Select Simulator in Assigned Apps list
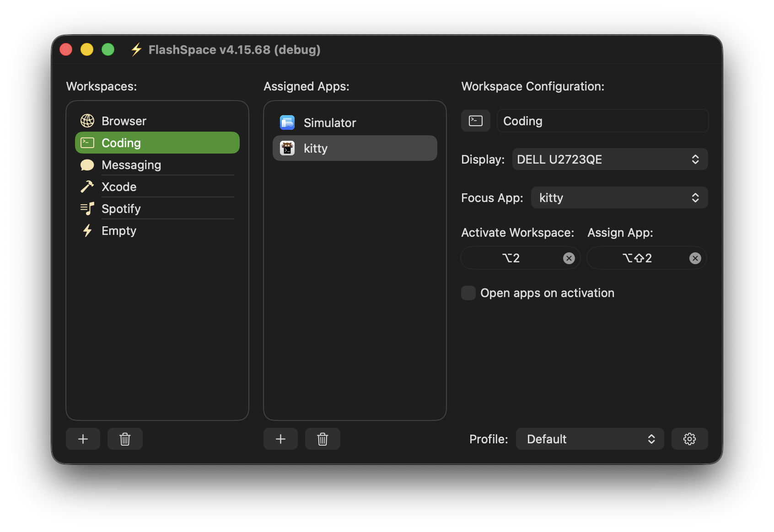 click(355, 122)
